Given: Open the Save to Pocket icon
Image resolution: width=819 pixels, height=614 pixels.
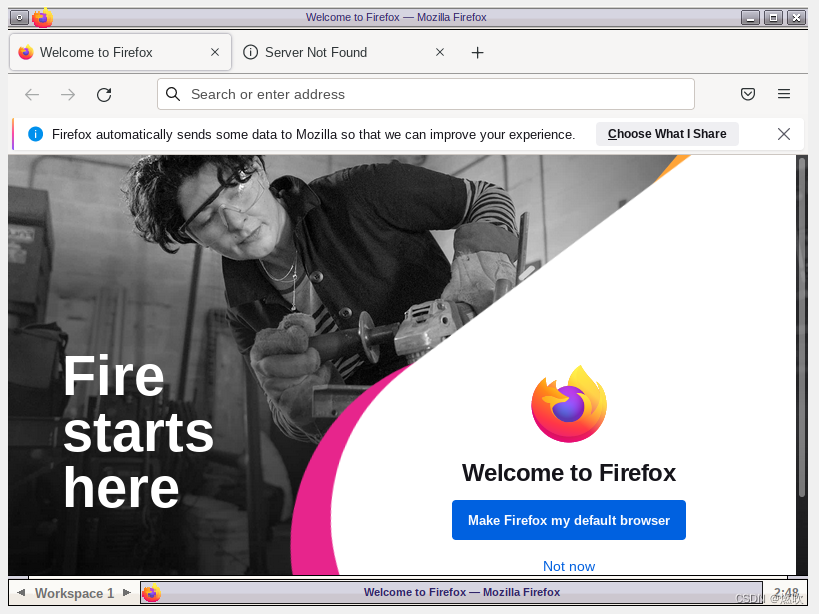Looking at the screenshot, I should [x=747, y=94].
